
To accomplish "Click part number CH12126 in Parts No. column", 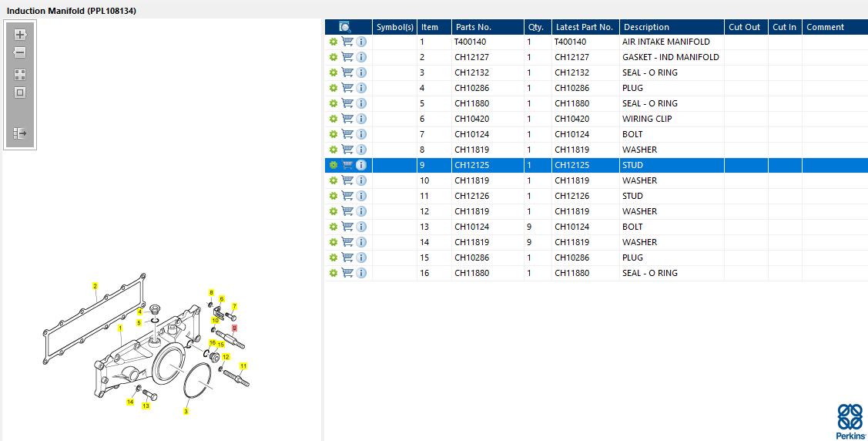I will [471, 196].
